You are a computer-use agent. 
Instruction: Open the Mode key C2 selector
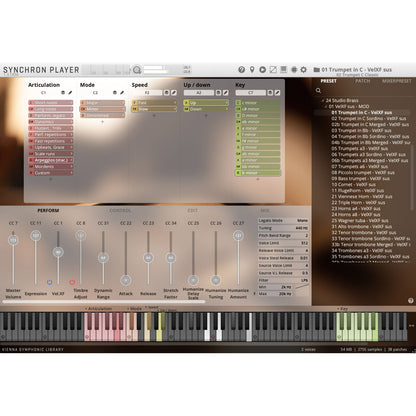[95, 92]
